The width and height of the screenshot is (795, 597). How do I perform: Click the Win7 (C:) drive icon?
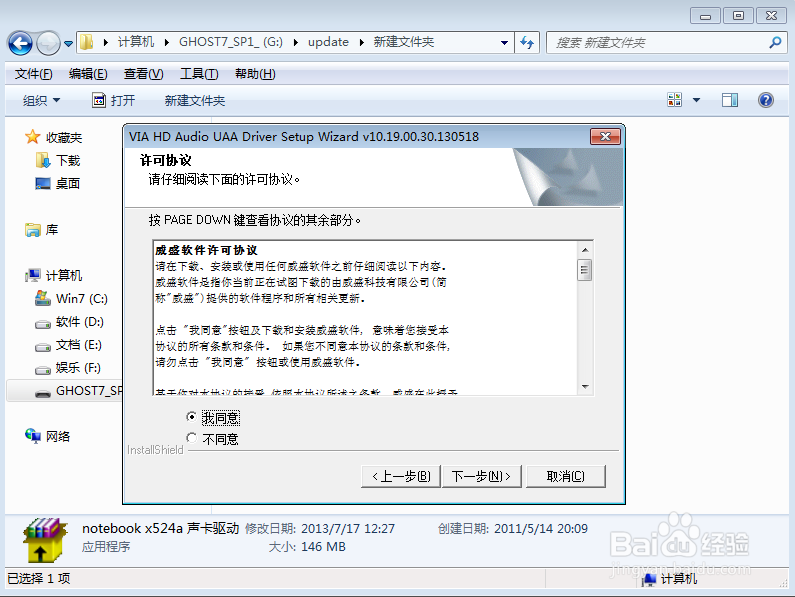pos(43,298)
